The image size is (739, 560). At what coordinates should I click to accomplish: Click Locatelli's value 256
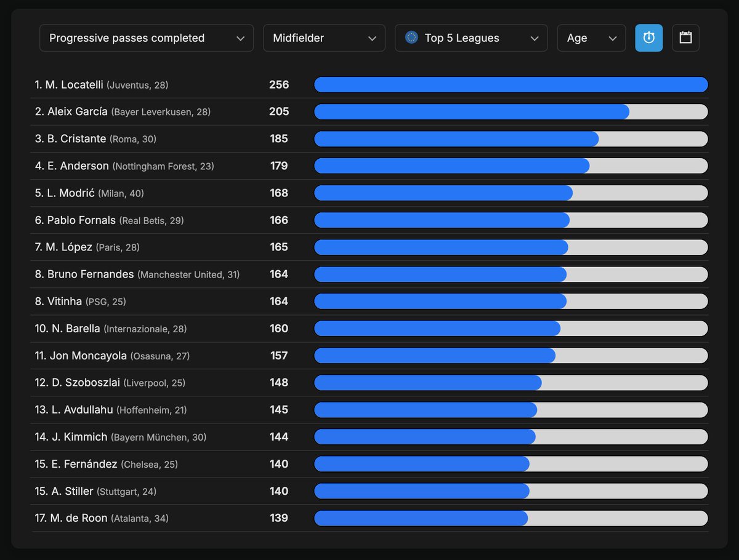[x=279, y=85]
